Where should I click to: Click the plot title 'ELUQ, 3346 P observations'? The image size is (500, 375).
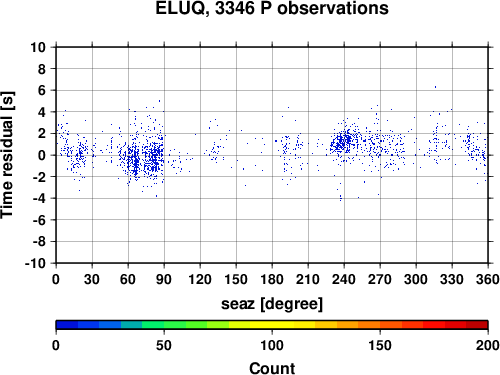[x=272, y=8]
